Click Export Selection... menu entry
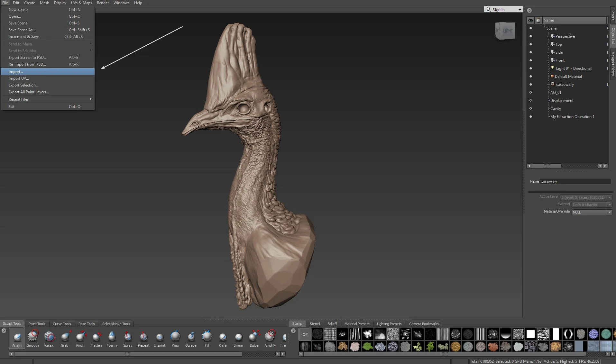The height and width of the screenshot is (364, 616). click(23, 85)
